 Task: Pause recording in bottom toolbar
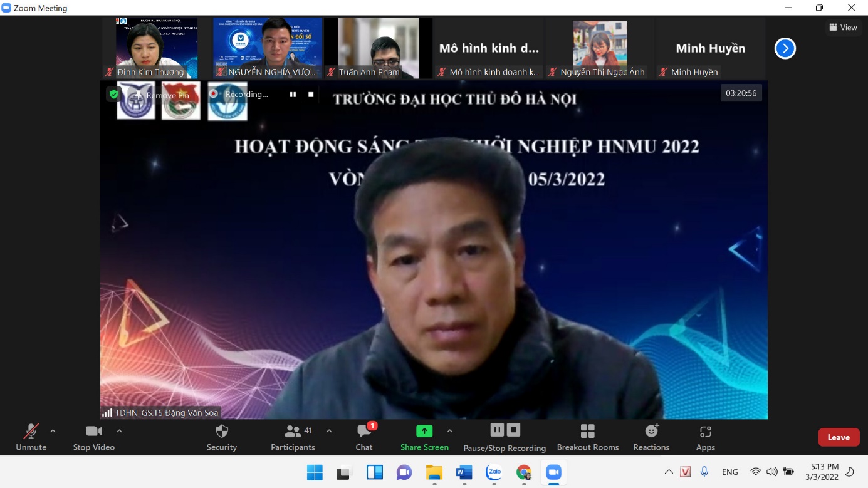pyautogui.click(x=497, y=430)
